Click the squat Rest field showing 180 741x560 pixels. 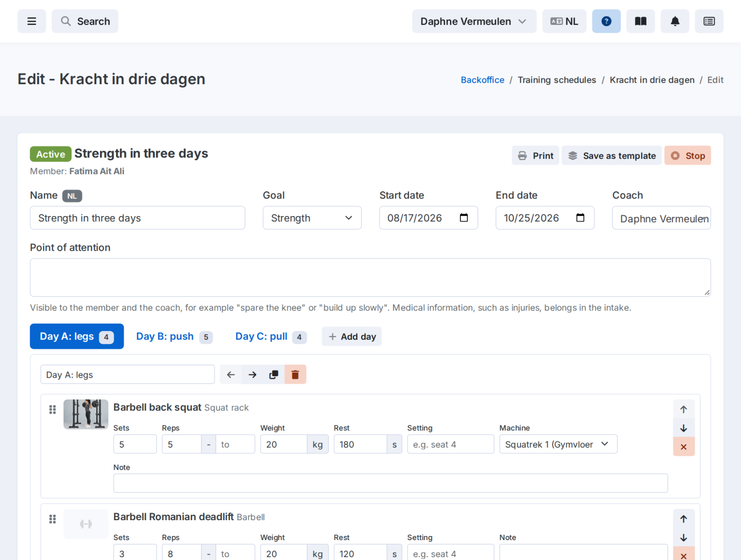pos(360,444)
